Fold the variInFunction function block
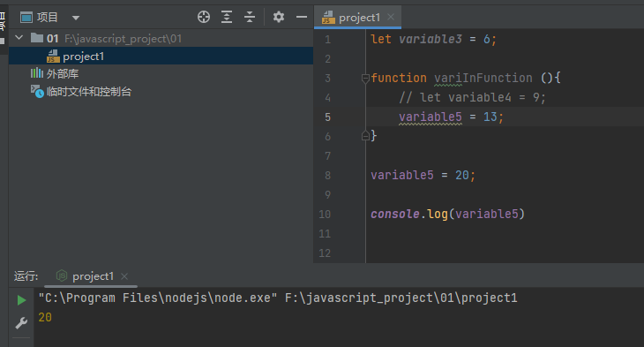Screen dimensions: 644x347 [365, 78]
